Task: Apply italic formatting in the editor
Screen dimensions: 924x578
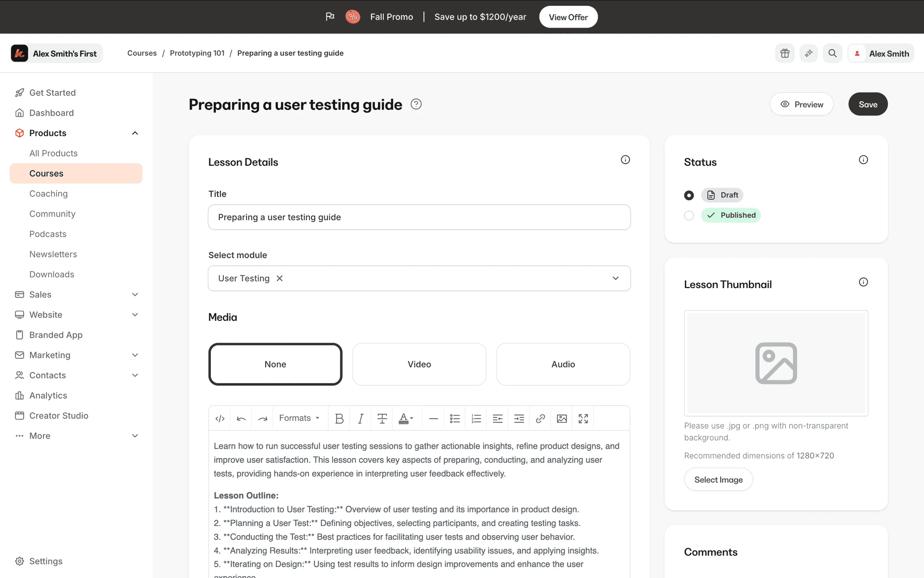Action: pos(360,419)
